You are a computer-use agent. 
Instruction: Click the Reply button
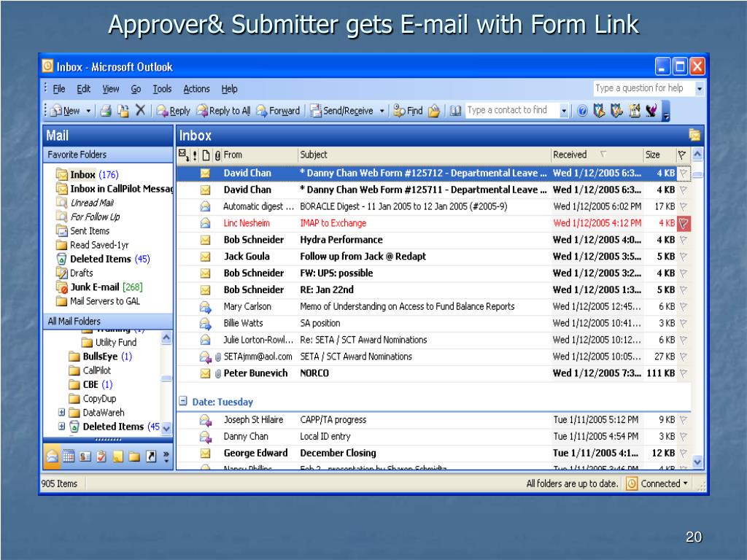(174, 111)
